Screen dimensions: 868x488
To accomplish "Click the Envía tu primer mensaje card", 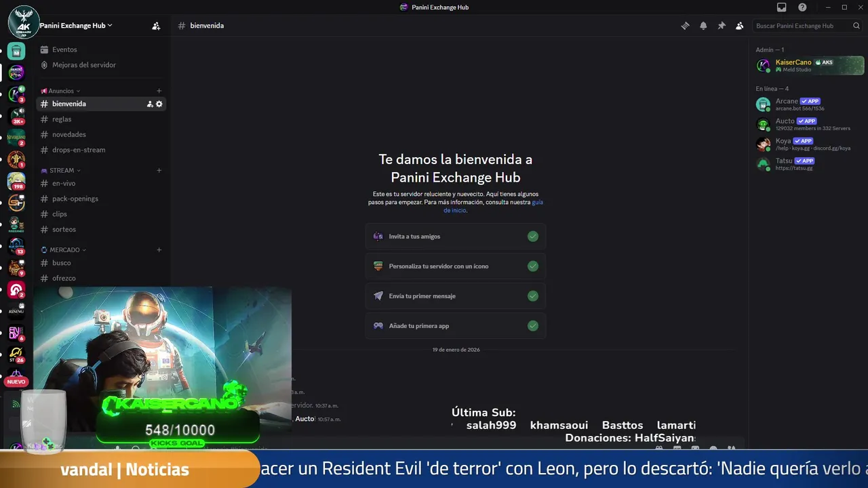I will [456, 296].
